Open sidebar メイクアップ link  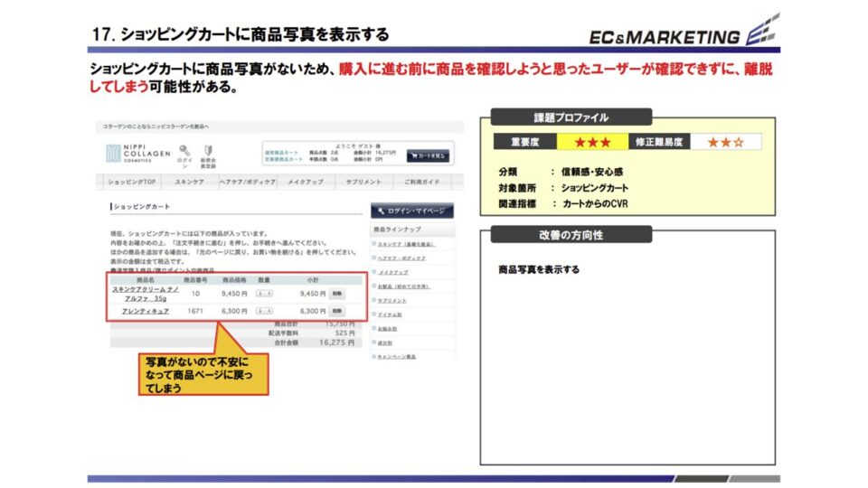(393, 272)
